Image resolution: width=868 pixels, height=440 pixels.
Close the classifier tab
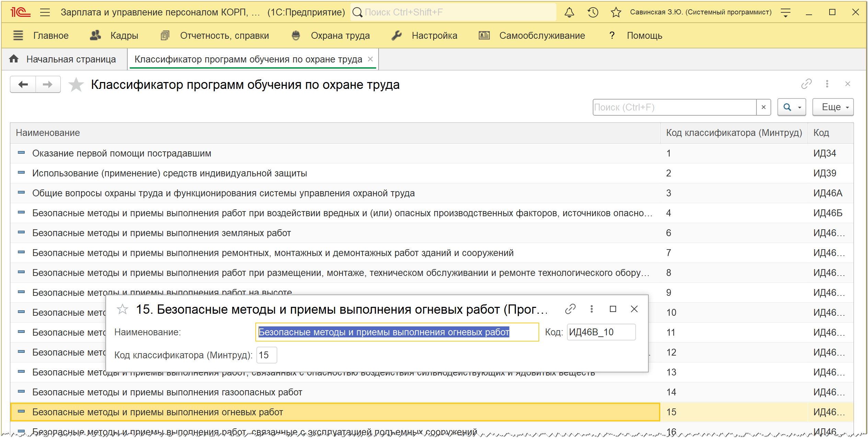click(x=370, y=59)
